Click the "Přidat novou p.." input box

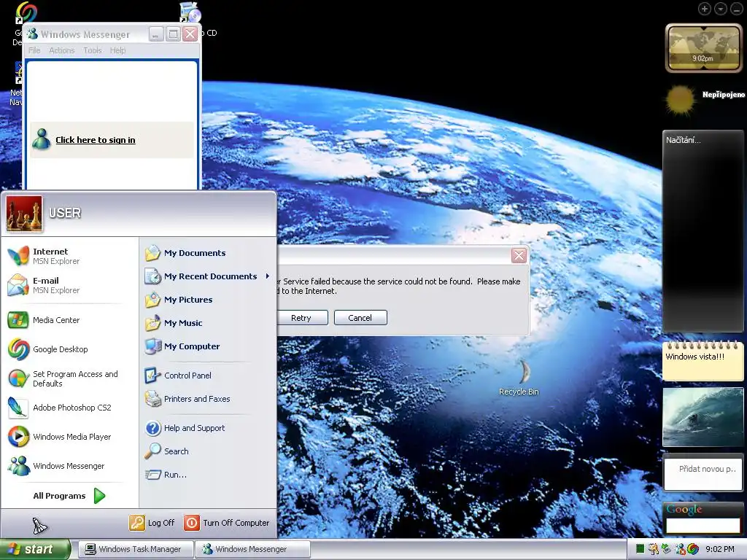(703, 472)
